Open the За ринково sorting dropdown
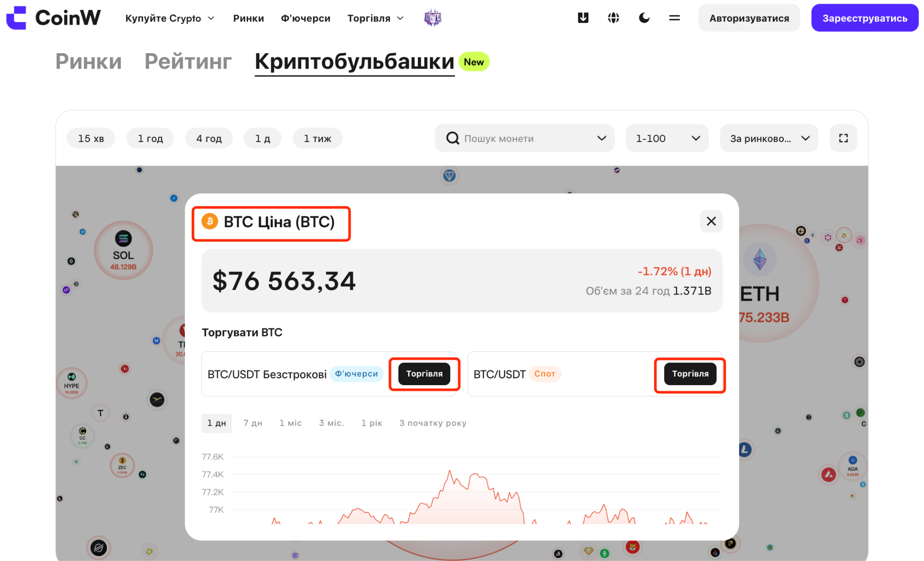The image size is (924, 561). click(769, 138)
